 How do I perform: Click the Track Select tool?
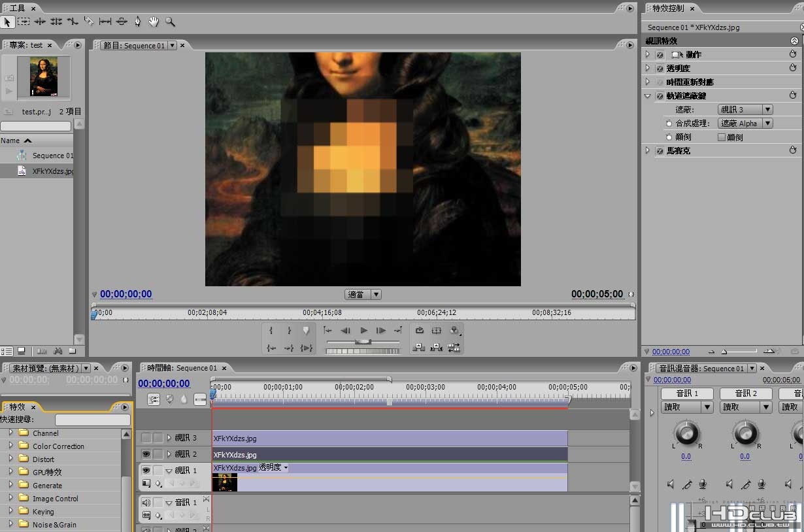(24, 22)
